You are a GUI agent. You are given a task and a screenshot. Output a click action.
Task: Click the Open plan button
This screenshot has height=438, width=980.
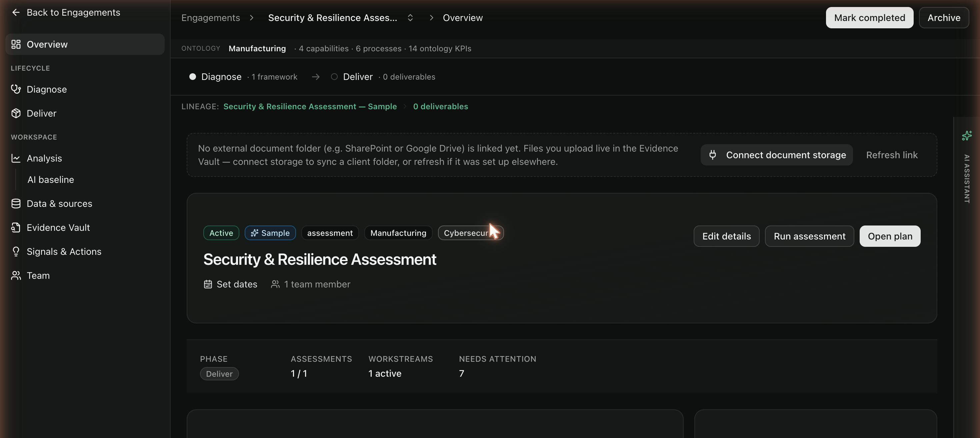[x=890, y=236]
